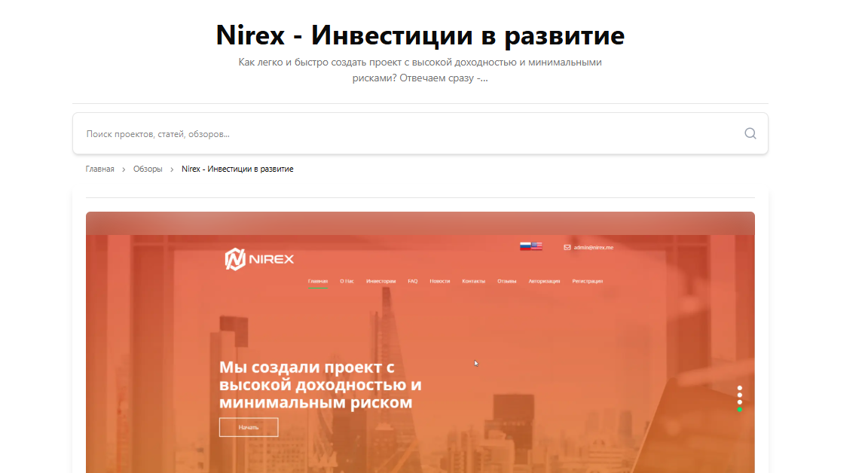Select the Главная menu item in Nirex nav

[x=318, y=281]
